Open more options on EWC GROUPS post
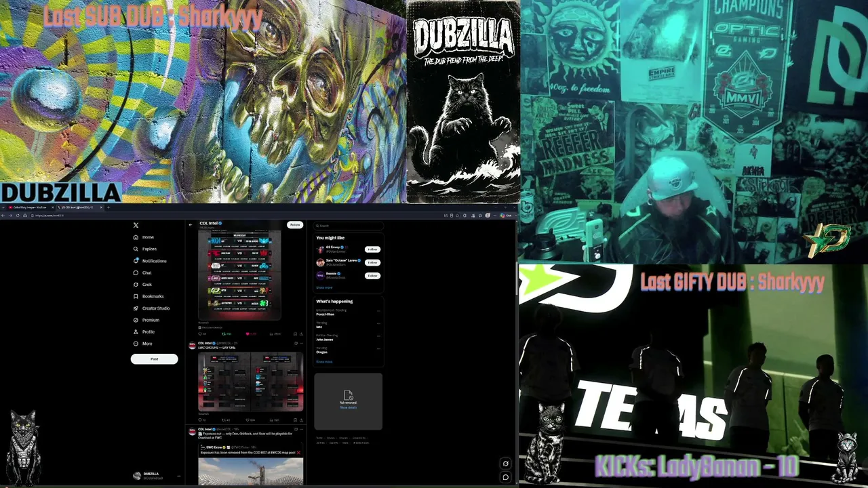 tap(301, 344)
